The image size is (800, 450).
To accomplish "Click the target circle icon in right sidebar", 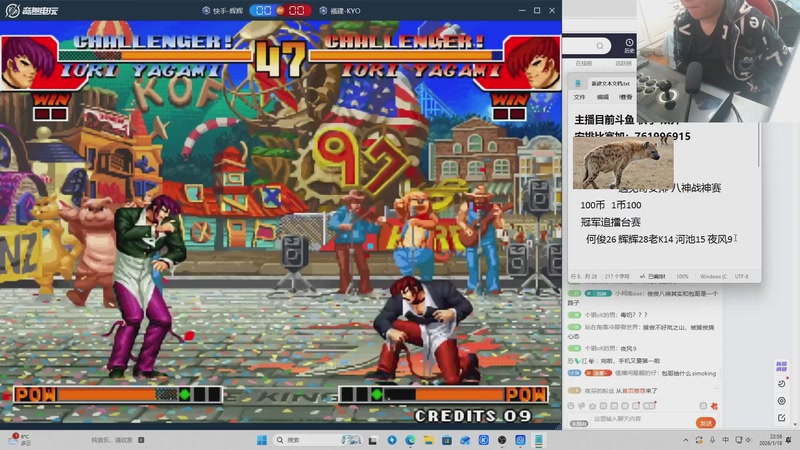I will tap(782, 401).
